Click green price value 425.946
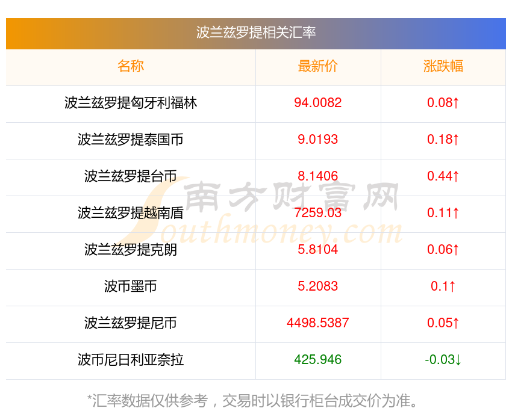Viewport: 512px width, 420px height. tap(317, 360)
